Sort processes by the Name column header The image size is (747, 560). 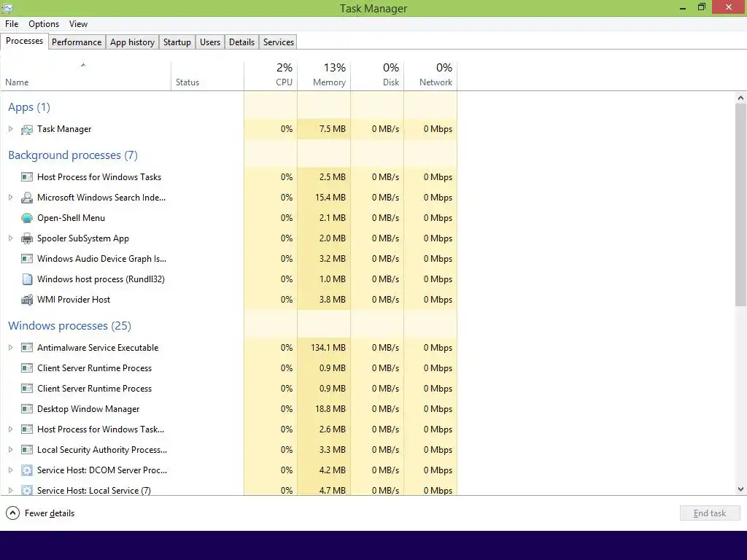[x=86, y=76]
